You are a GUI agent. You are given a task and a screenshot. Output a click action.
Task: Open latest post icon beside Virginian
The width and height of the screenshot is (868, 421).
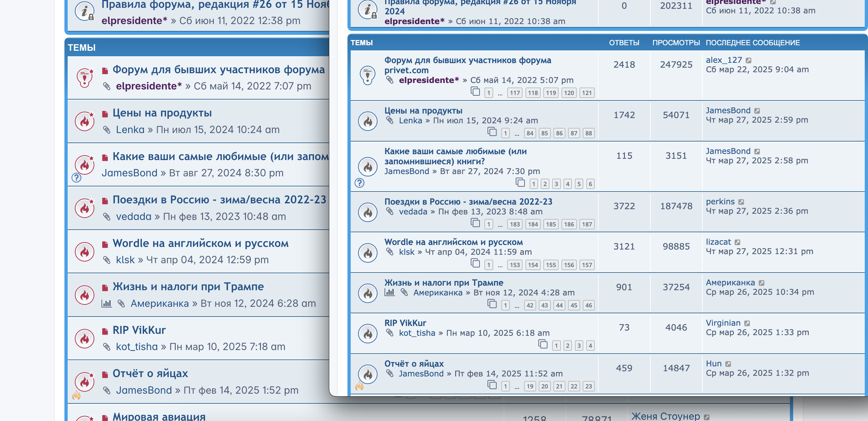747,323
